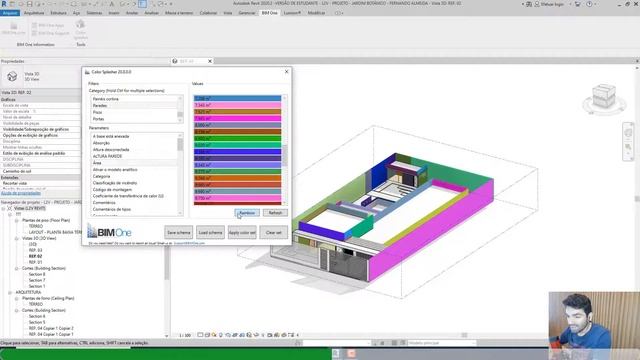Click the ViewCube in the 3D view
Image resolution: width=640 pixels, height=360 pixels.
[x=604, y=96]
